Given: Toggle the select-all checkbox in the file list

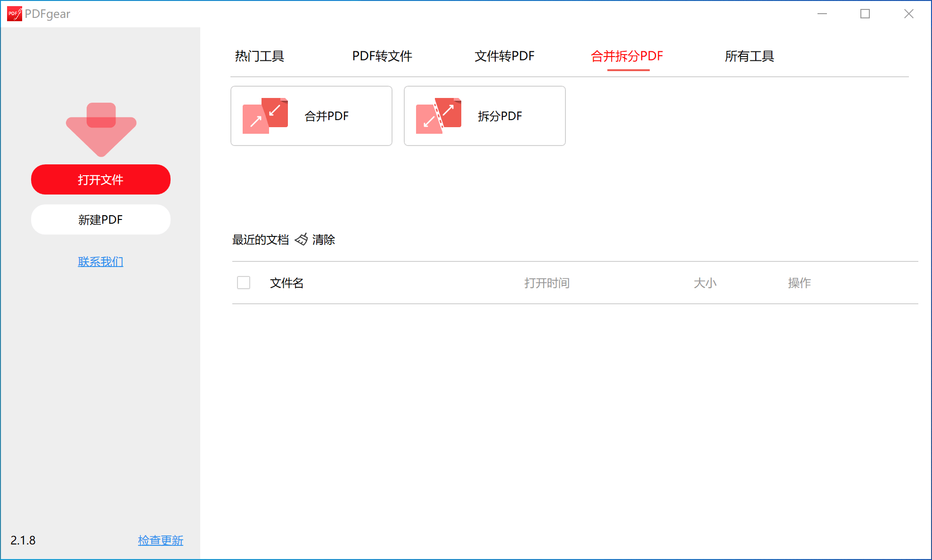Looking at the screenshot, I should tap(244, 283).
